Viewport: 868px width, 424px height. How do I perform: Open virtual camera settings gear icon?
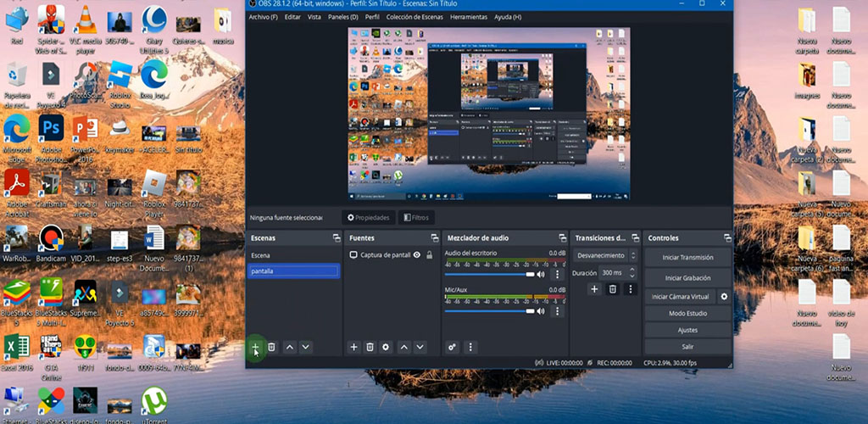pyautogui.click(x=724, y=297)
